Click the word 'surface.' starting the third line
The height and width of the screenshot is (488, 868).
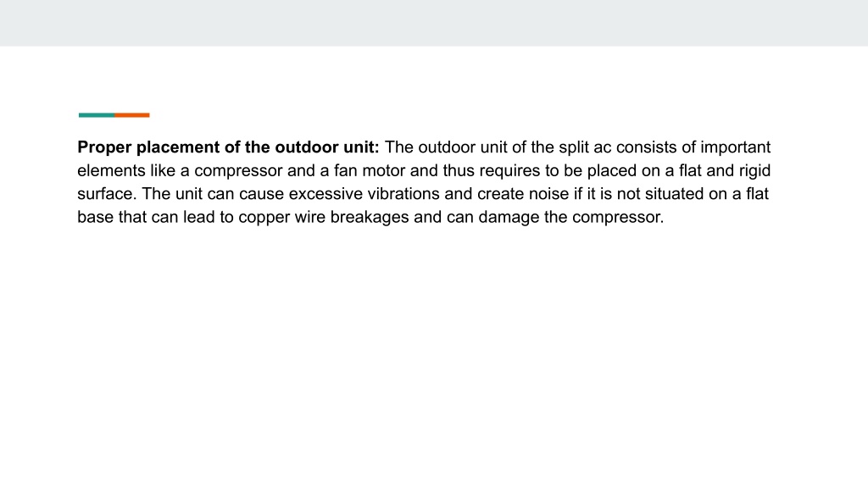coord(107,194)
